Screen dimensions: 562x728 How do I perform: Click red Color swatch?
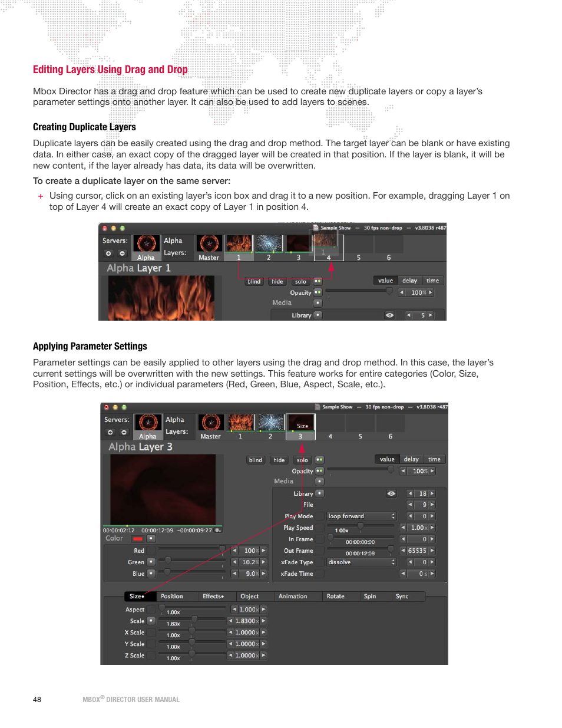click(138, 539)
